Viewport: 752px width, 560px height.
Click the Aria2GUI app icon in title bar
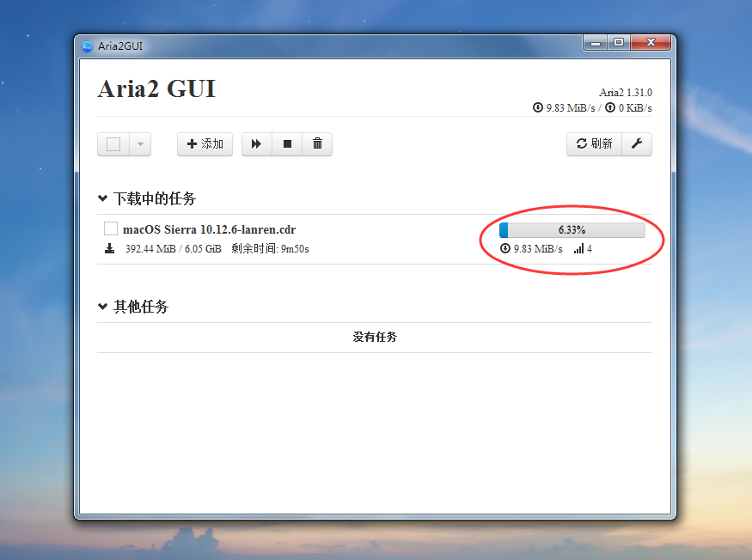pyautogui.click(x=88, y=46)
